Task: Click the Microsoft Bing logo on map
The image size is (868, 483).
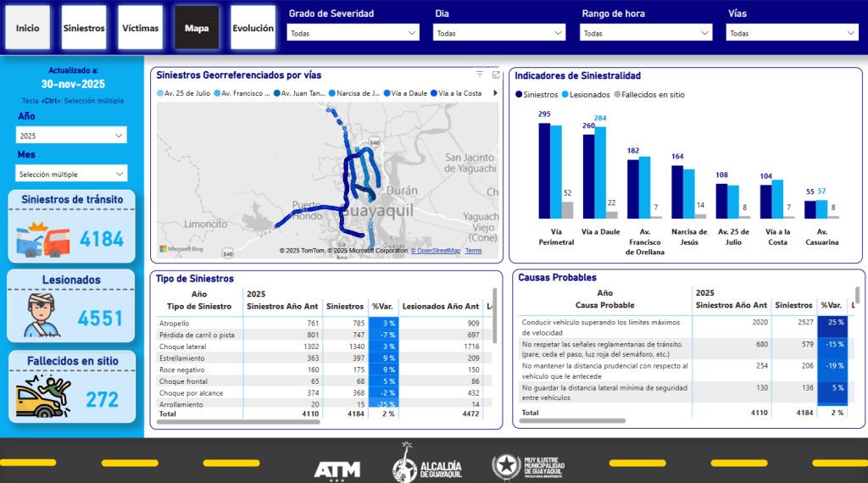Action: coord(182,249)
